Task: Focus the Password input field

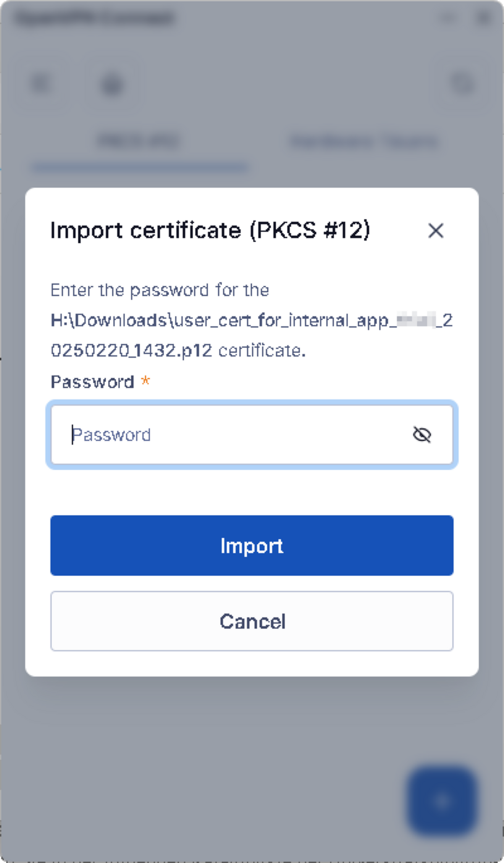Action: coord(235,435)
